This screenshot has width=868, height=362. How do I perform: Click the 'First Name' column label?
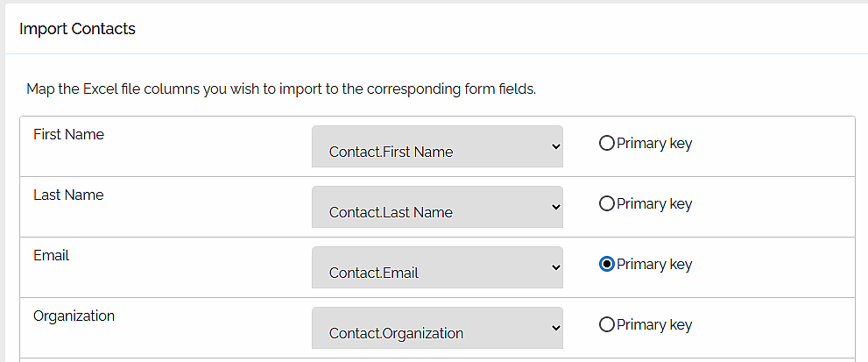68,134
